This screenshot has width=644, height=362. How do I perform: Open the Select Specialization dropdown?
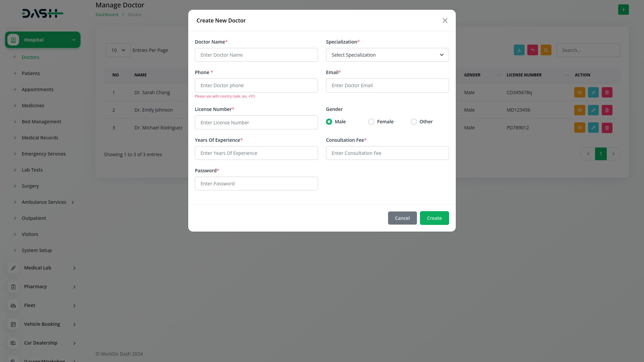tap(387, 55)
